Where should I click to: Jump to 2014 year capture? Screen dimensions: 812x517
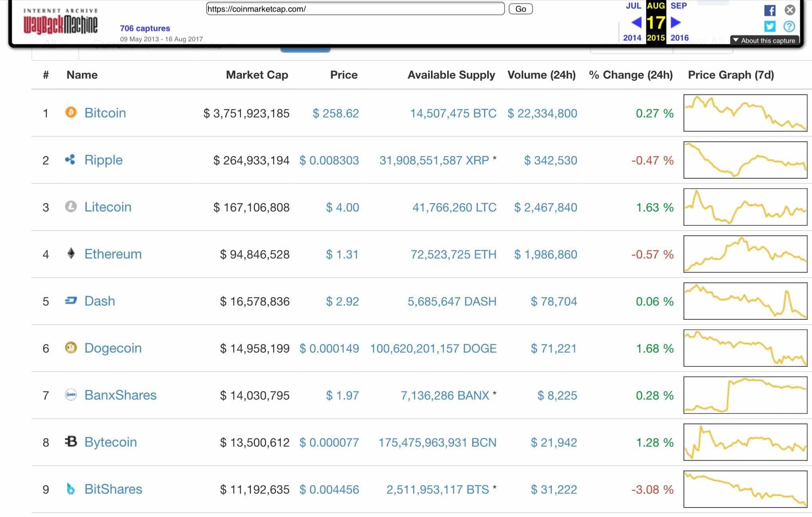pos(632,38)
